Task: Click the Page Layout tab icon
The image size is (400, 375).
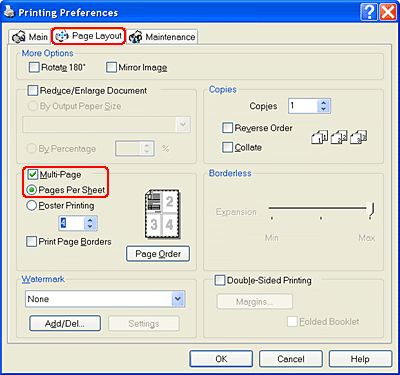Action: coord(62,36)
